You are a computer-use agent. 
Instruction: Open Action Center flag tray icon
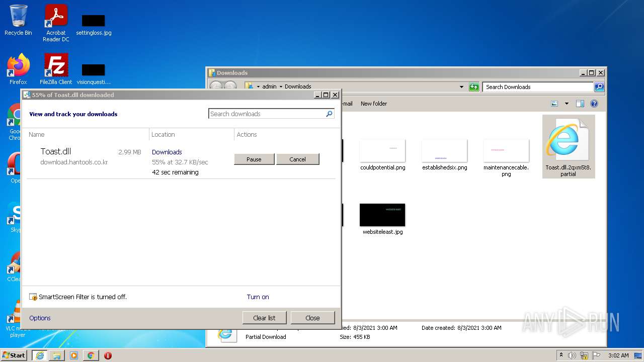pyautogui.click(x=596, y=355)
